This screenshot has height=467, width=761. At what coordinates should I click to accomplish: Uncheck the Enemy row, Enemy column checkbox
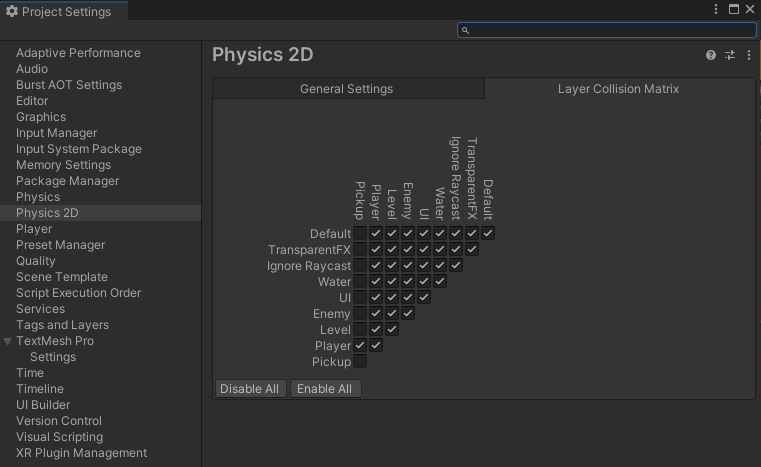(408, 313)
